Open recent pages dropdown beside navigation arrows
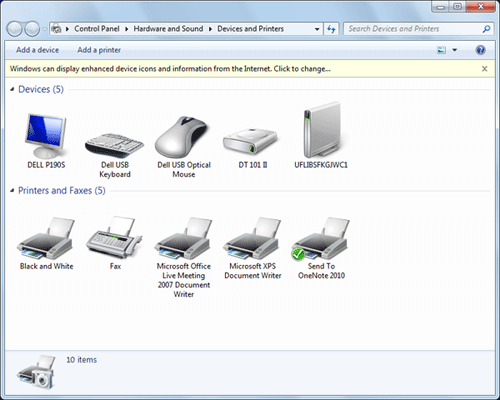This screenshot has height=400, width=500. click(x=44, y=29)
